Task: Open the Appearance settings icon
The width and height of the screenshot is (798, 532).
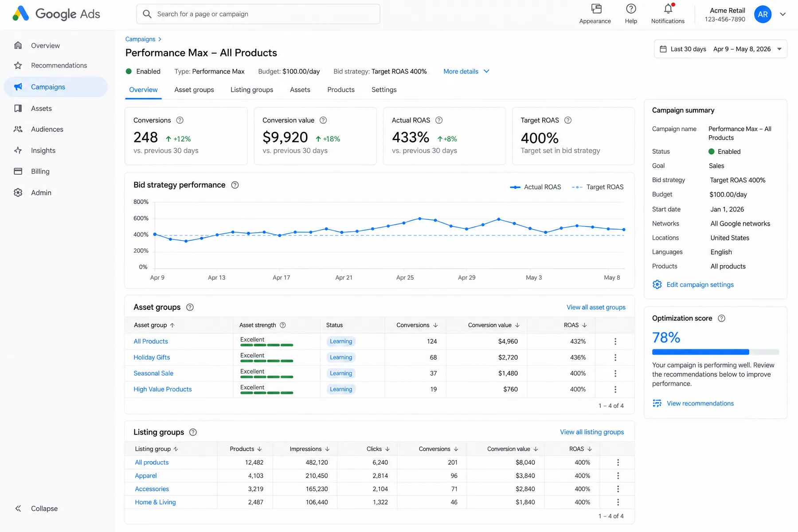Action: click(x=596, y=9)
